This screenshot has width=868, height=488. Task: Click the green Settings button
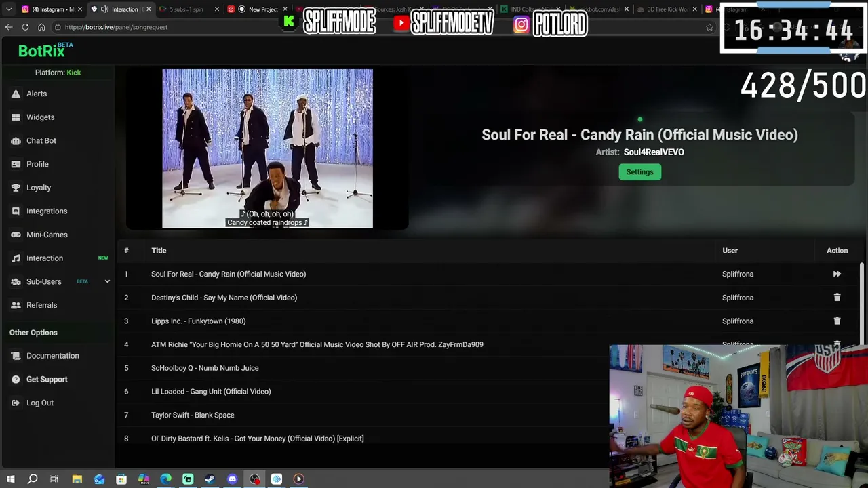[639, 172]
